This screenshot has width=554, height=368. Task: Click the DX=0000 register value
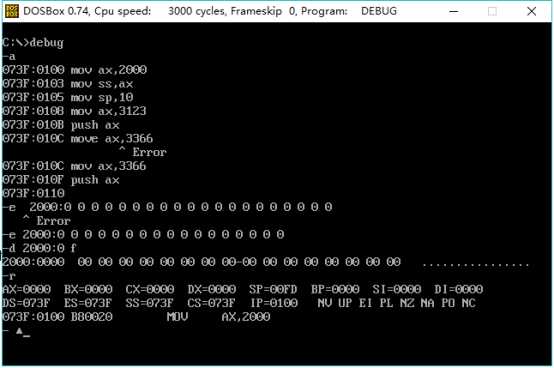coord(212,290)
